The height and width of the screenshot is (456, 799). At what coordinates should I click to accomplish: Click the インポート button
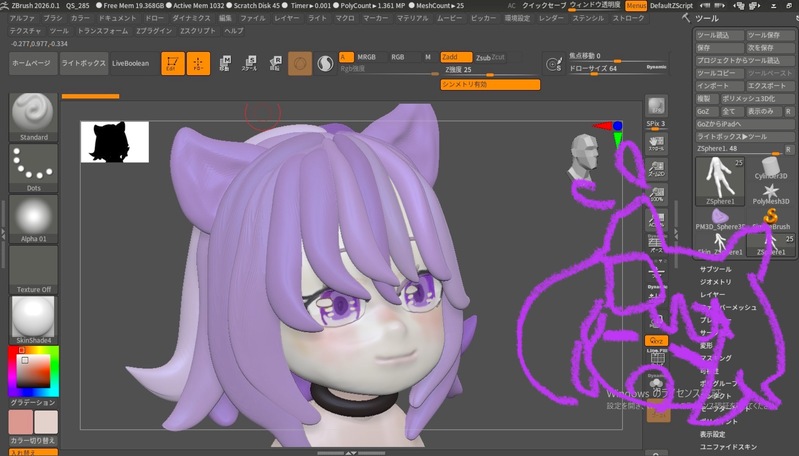coord(720,86)
